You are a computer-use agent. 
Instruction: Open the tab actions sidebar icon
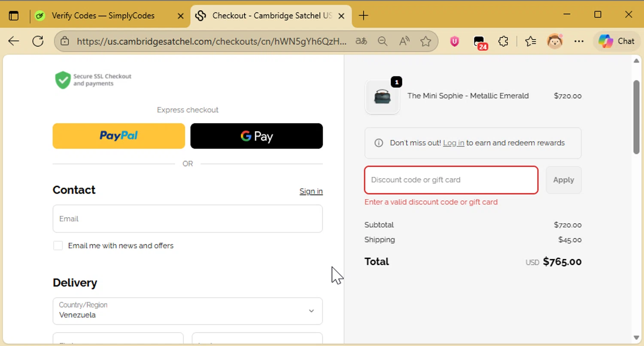14,16
